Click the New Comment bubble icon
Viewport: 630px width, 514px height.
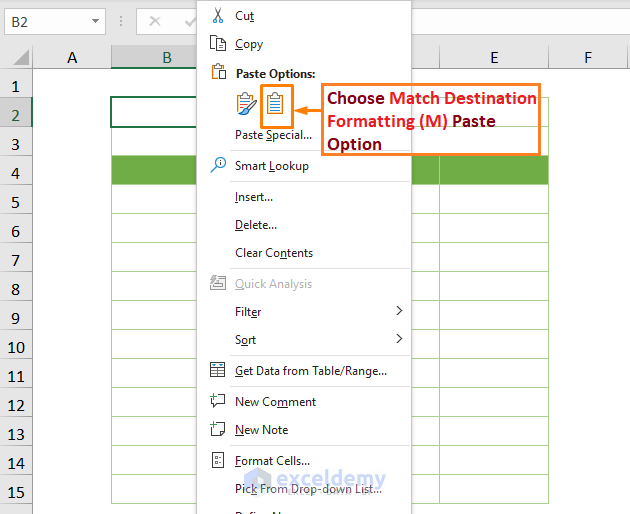pos(217,401)
